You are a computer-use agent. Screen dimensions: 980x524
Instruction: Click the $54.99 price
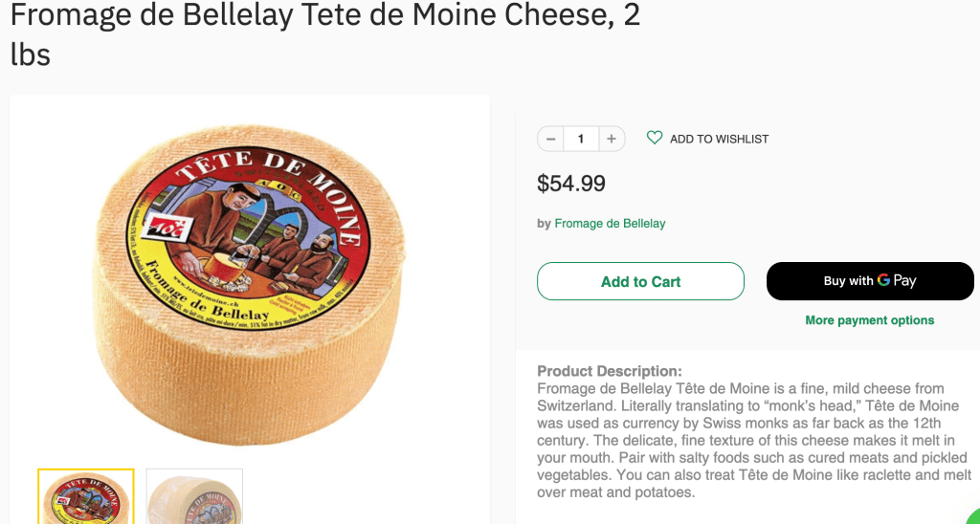pos(571,183)
